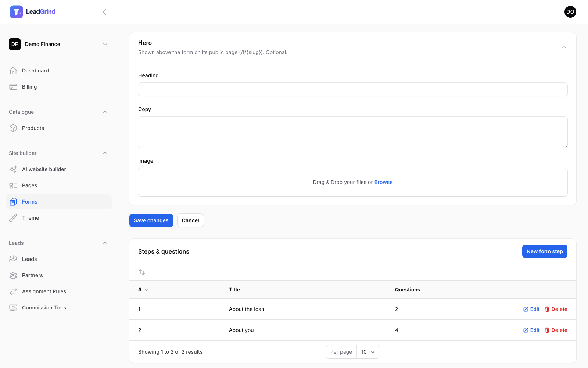Collapse the Hero section
The height and width of the screenshot is (368, 588).
point(564,47)
